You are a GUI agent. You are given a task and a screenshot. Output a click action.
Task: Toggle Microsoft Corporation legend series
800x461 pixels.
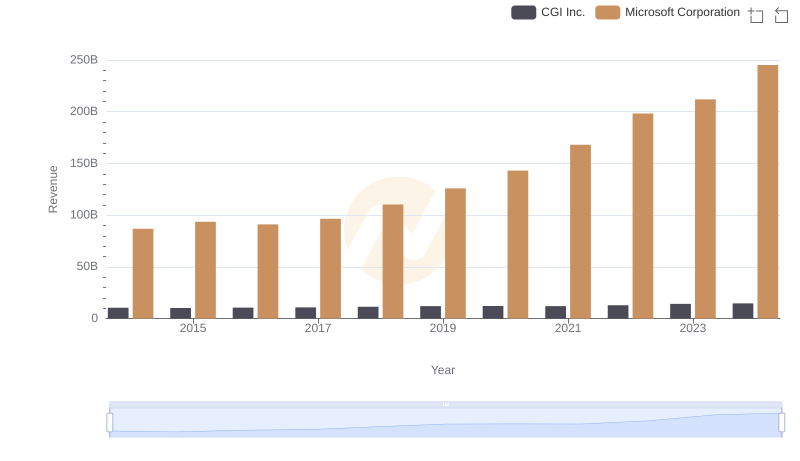pos(667,12)
